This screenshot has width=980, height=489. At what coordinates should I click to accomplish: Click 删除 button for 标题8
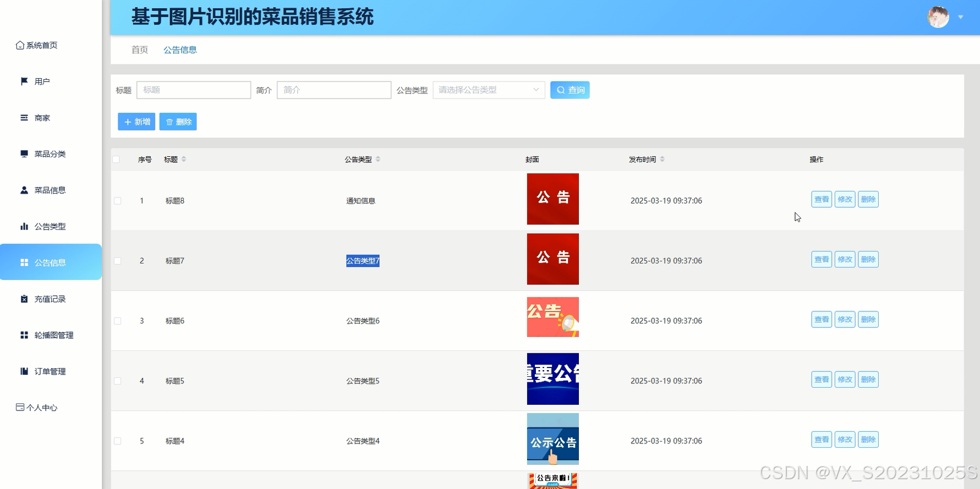point(868,199)
